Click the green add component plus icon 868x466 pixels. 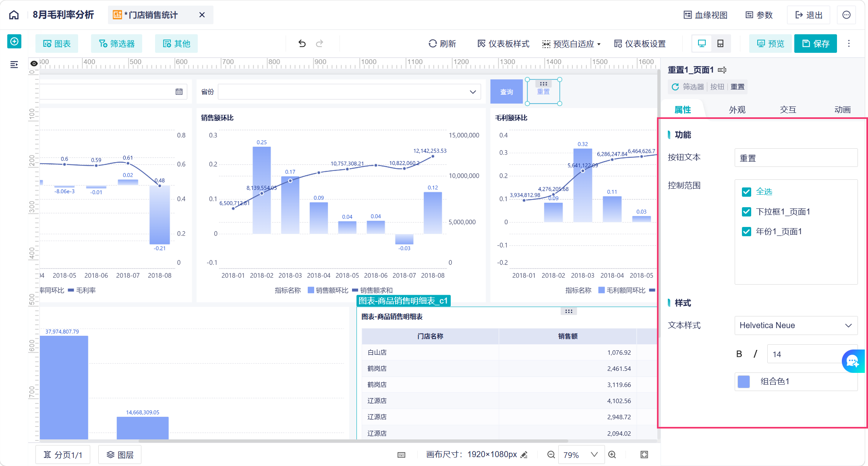click(15, 42)
